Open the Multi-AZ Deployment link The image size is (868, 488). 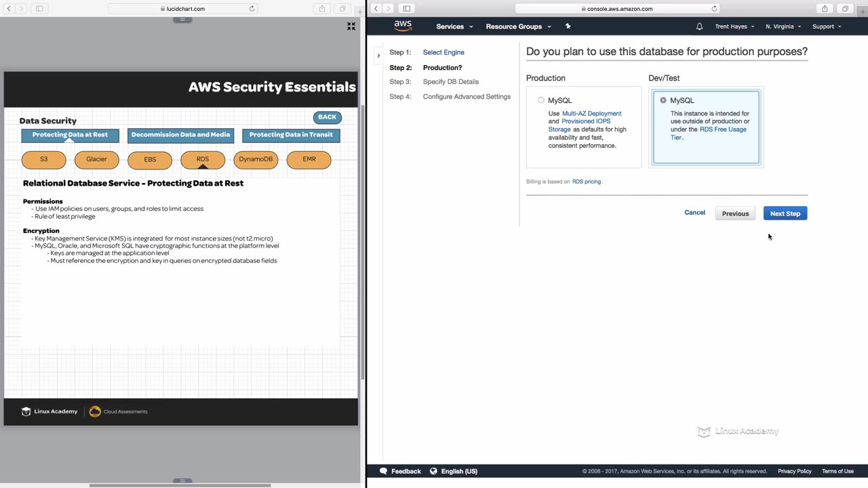pyautogui.click(x=592, y=114)
